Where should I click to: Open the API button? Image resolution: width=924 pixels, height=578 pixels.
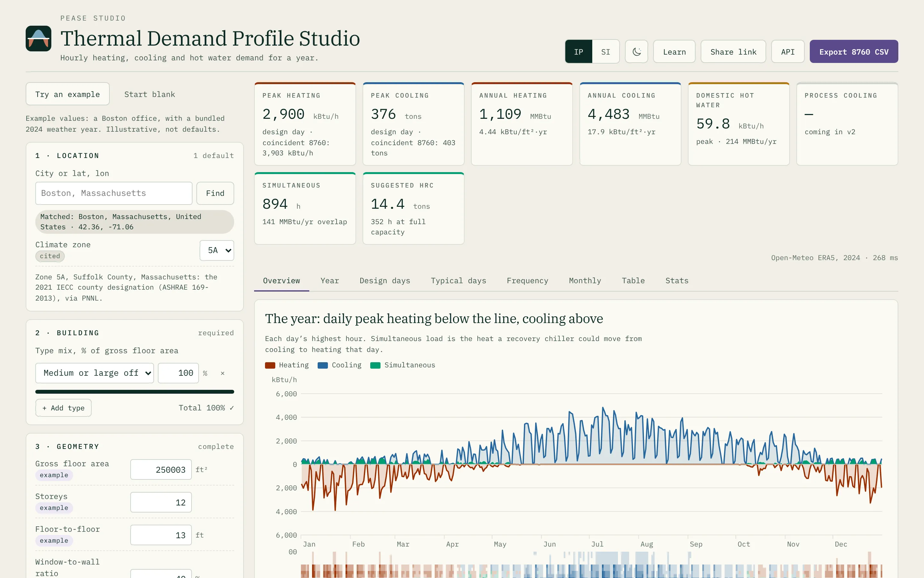pos(788,52)
